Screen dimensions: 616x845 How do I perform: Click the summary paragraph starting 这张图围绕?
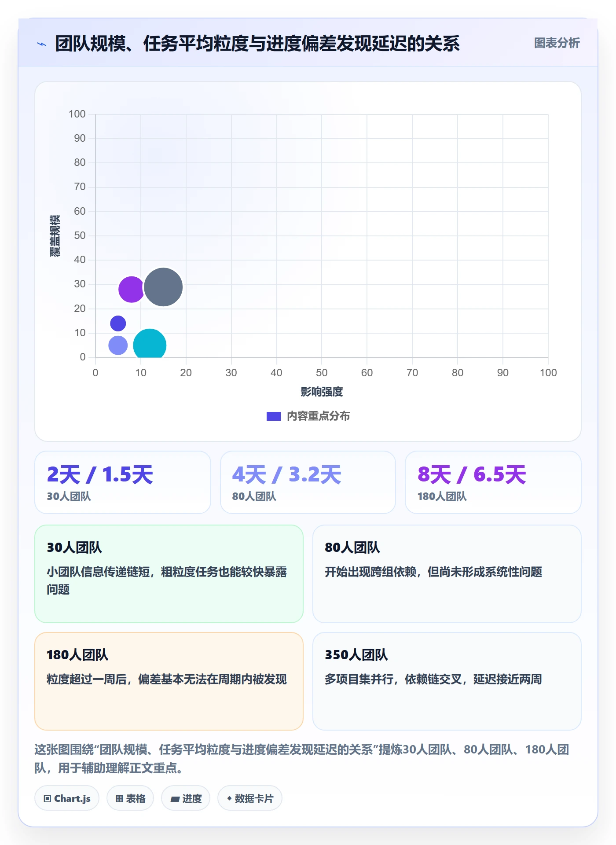[x=302, y=759]
